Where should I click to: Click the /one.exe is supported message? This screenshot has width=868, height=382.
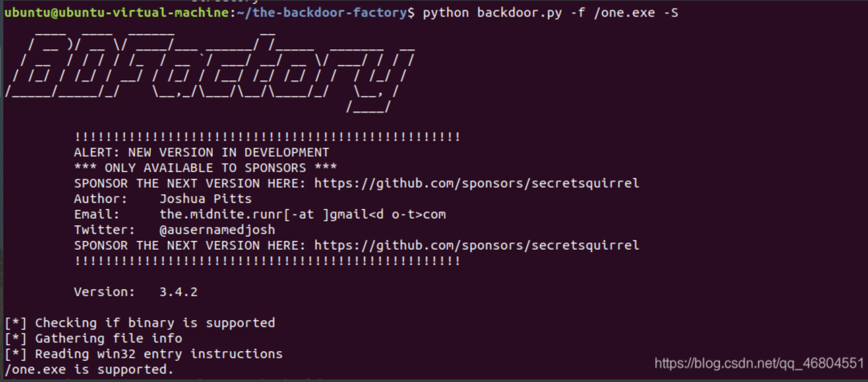[89, 369]
